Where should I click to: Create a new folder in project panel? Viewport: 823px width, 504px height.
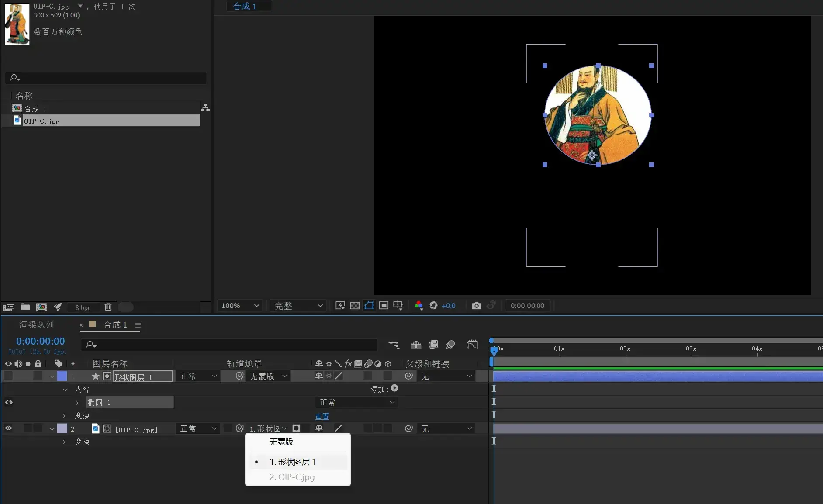click(25, 307)
